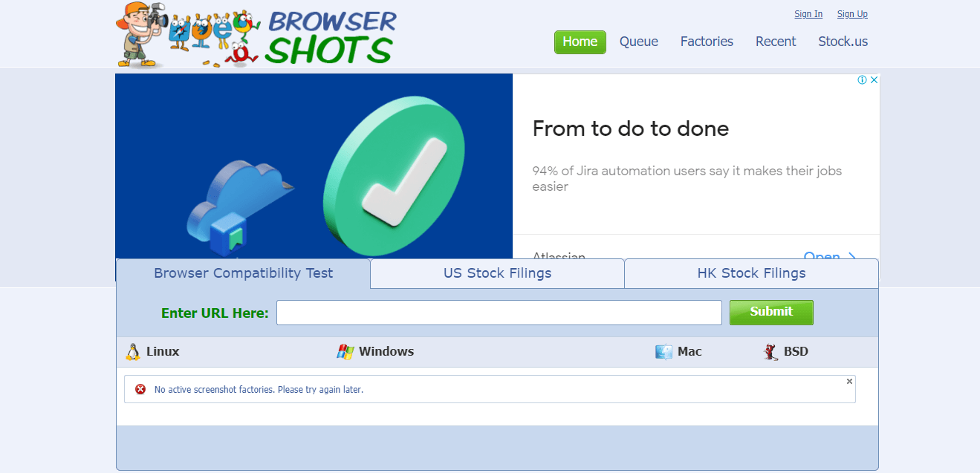Click the BSD daemon icon
The image size is (980, 473).
pyautogui.click(x=770, y=352)
